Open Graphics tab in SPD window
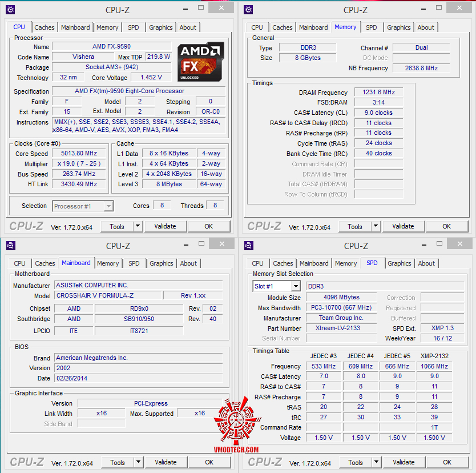476x473 pixels. click(399, 263)
